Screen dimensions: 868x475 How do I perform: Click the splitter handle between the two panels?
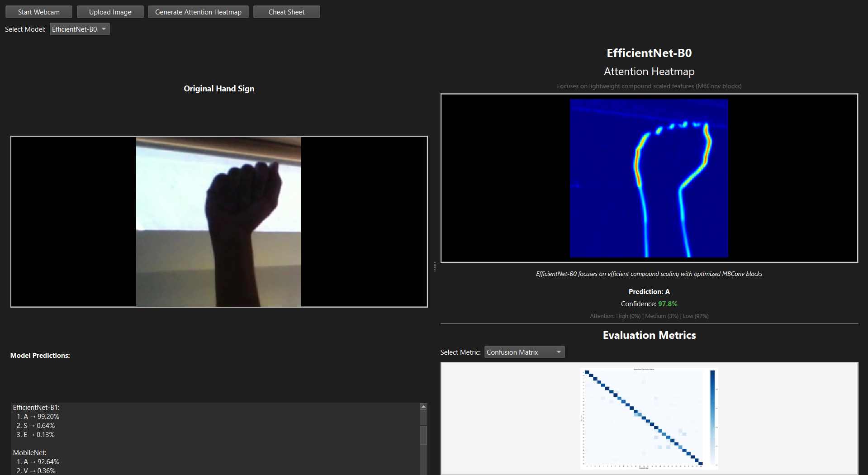pos(435,267)
